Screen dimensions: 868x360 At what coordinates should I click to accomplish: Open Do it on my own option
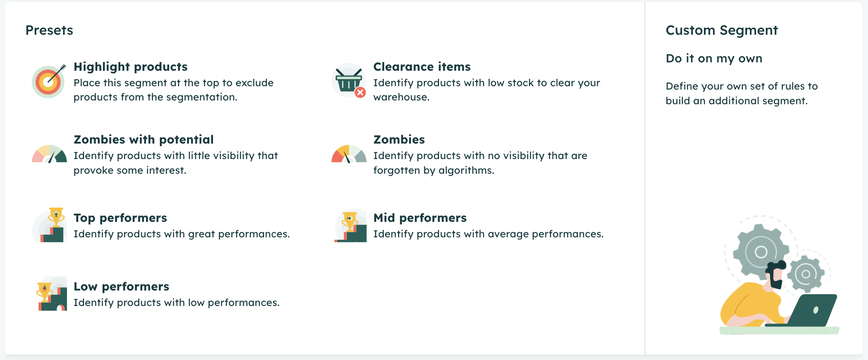714,59
